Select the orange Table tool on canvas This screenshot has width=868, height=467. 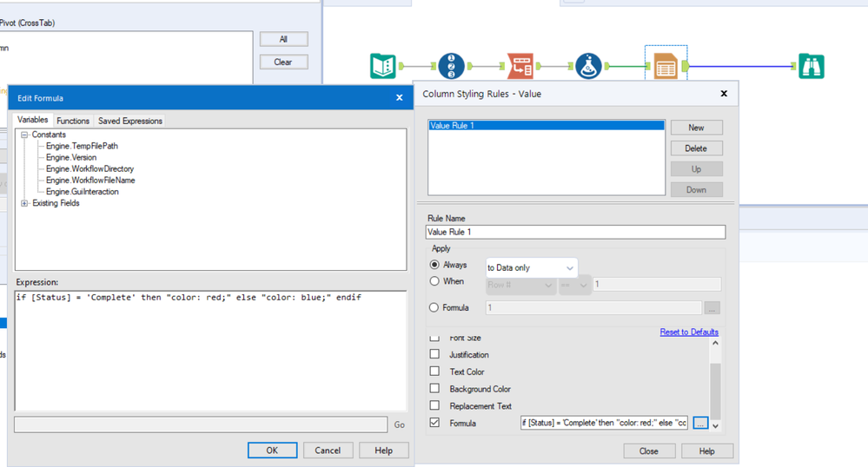[x=666, y=66]
